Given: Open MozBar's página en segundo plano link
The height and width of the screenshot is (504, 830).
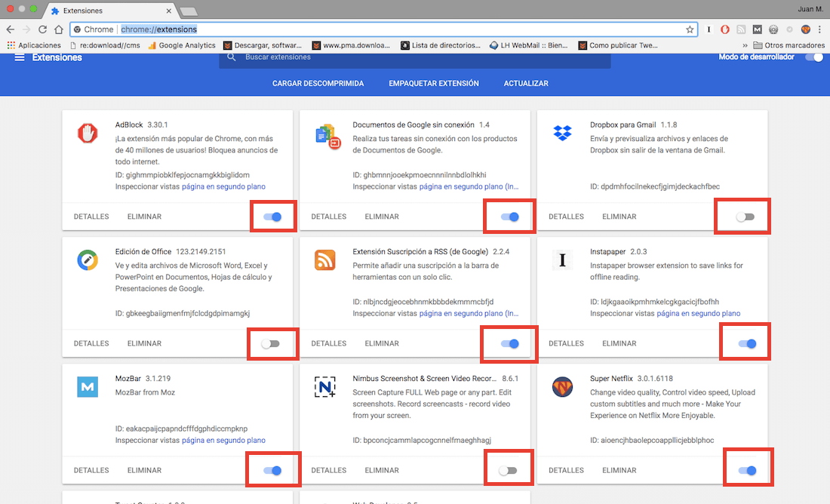Looking at the screenshot, I should coord(224,441).
